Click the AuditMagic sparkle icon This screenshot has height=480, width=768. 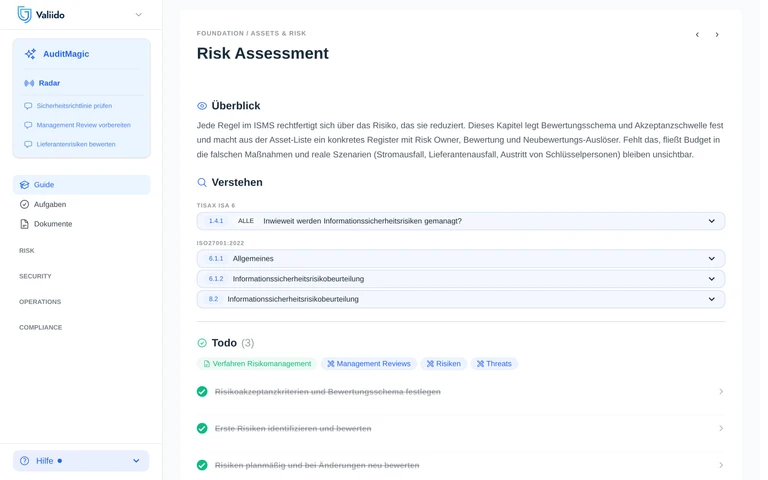[x=30, y=54]
